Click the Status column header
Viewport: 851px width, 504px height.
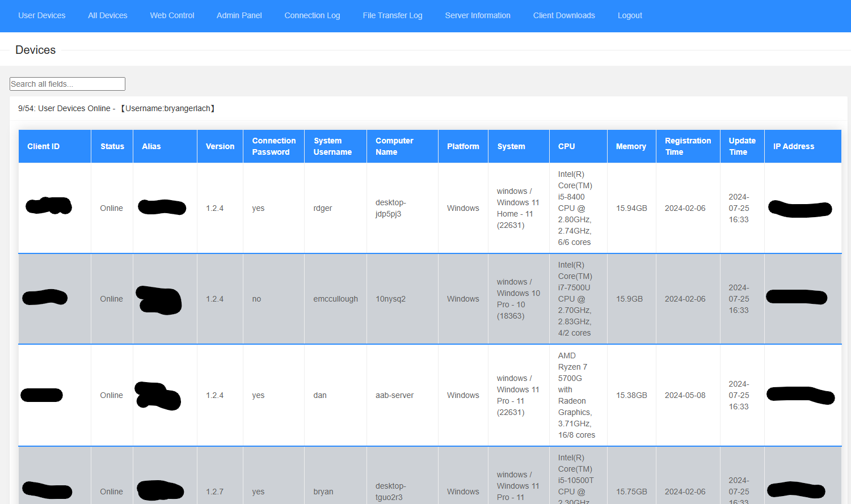coord(112,146)
